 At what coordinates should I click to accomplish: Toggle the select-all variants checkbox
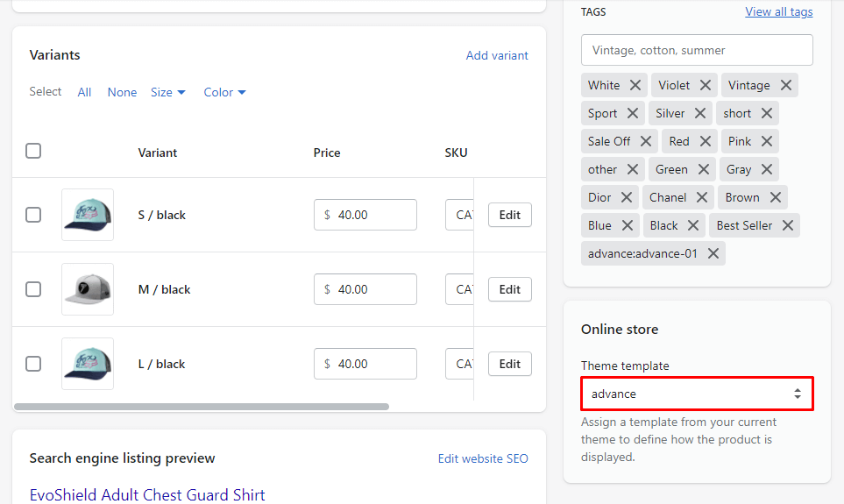click(x=33, y=151)
